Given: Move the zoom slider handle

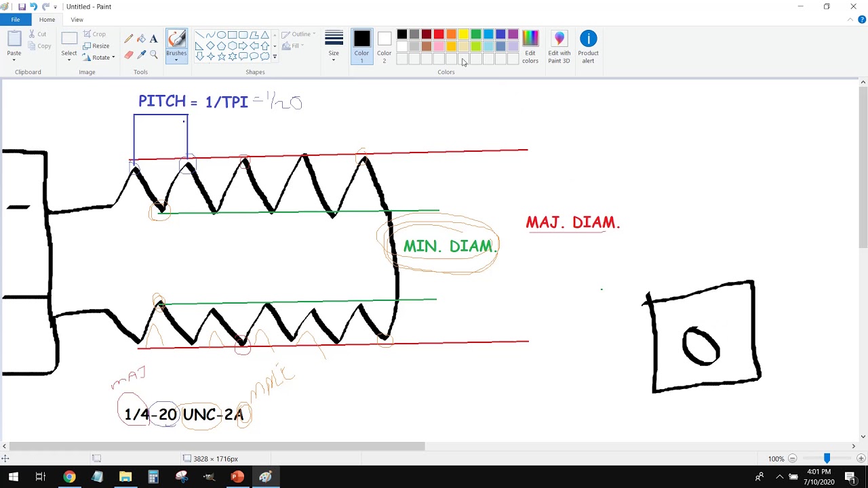Looking at the screenshot, I should pos(827,459).
